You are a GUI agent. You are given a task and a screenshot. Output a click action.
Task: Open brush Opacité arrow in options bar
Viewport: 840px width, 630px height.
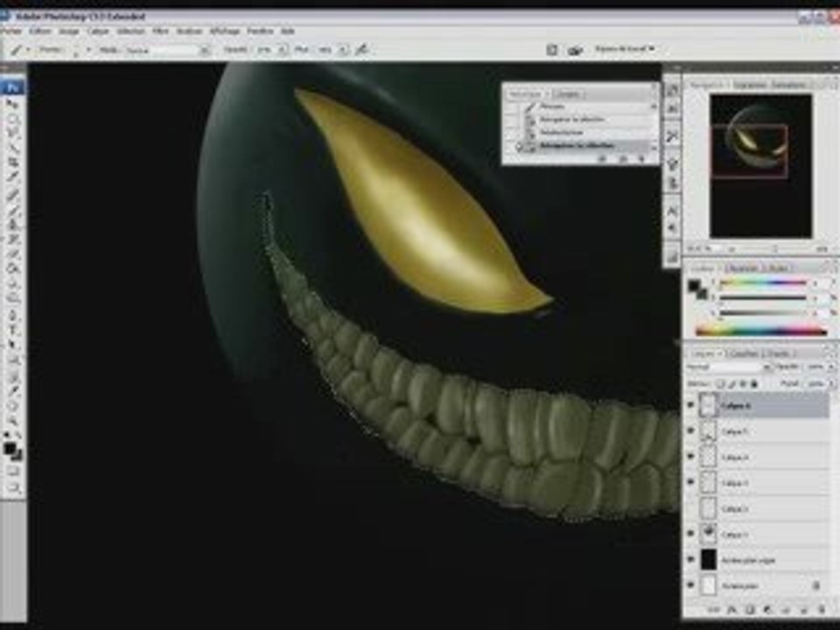click(283, 51)
